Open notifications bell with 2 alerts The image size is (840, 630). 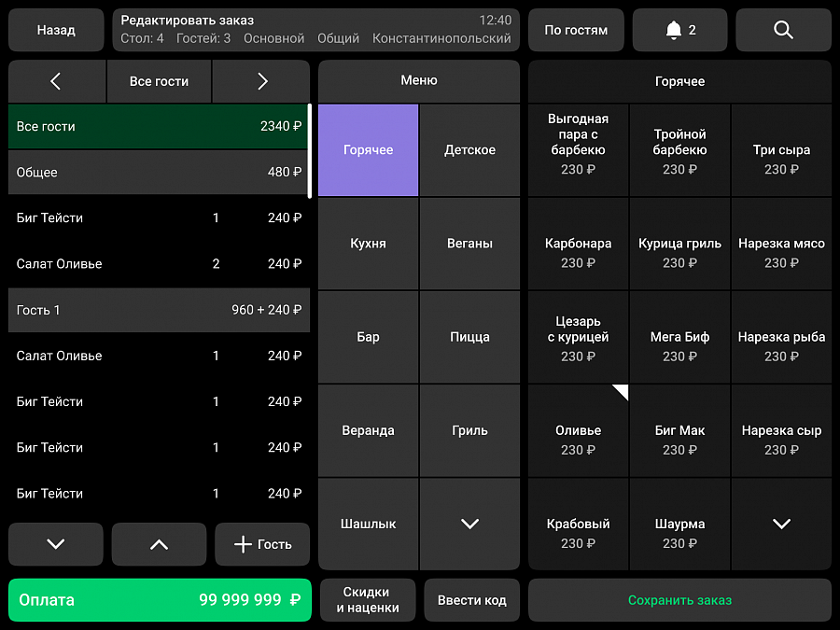679,30
